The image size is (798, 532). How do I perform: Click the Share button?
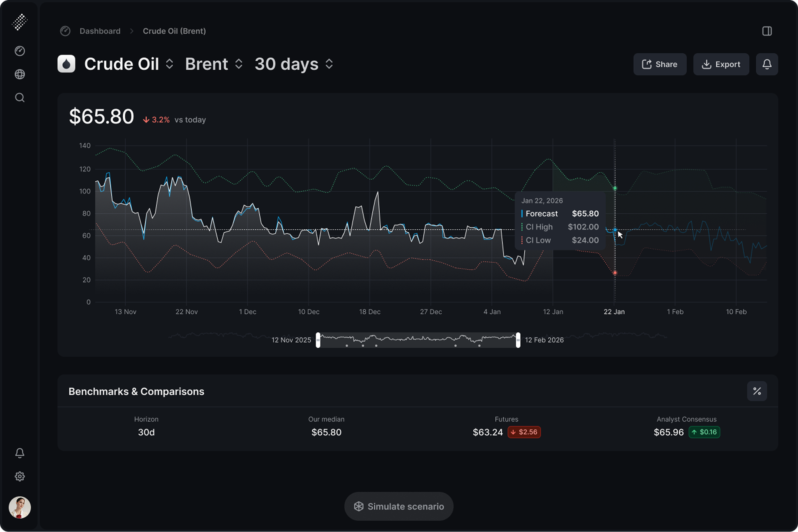659,64
